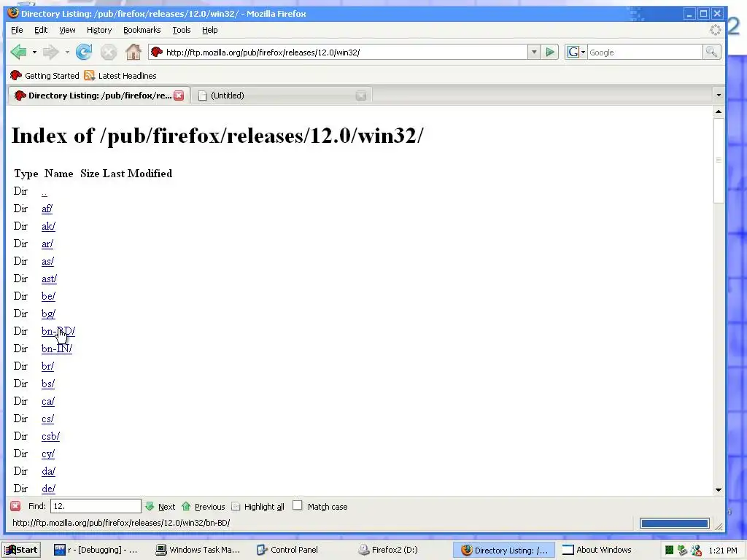Open the Forward history dropdown arrow
This screenshot has width=747, height=560.
pos(67,52)
